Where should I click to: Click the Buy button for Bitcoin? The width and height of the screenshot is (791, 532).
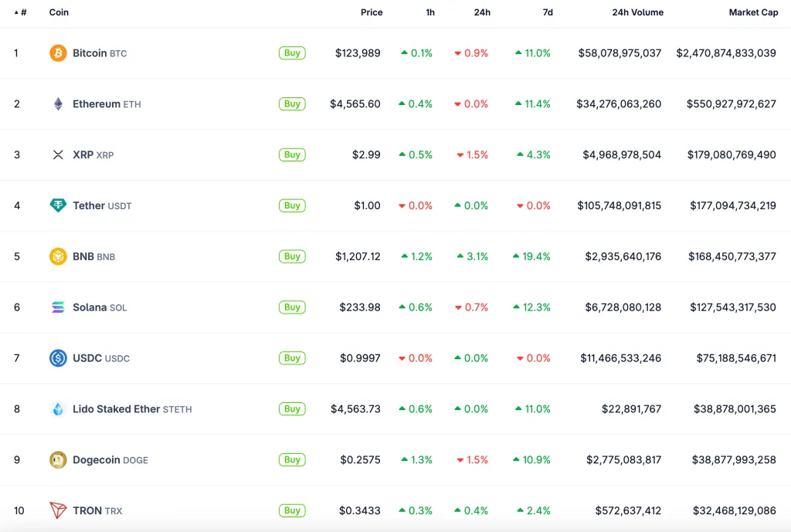[292, 53]
